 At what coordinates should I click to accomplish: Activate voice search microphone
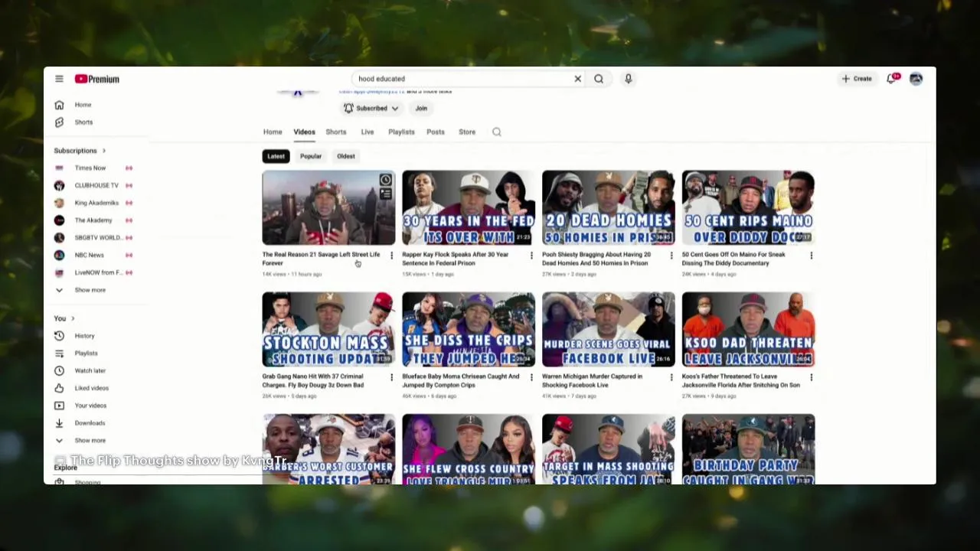628,79
